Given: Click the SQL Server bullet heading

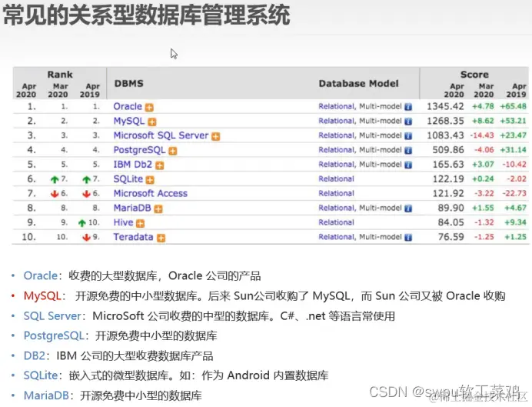Looking at the screenshot, I should point(52,316).
